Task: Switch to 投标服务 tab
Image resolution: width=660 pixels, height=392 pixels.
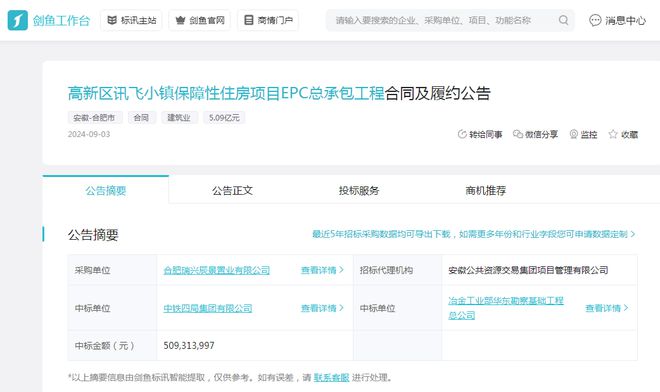Action: tap(359, 190)
